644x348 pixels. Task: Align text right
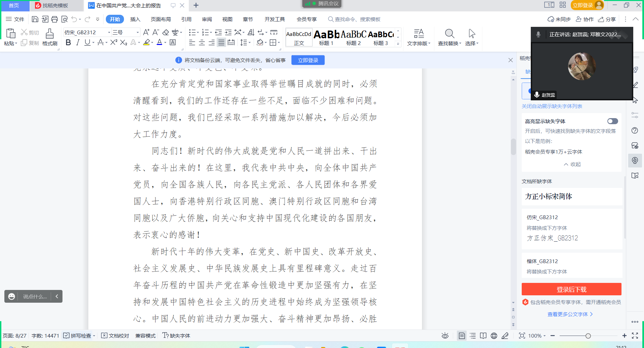coord(212,42)
